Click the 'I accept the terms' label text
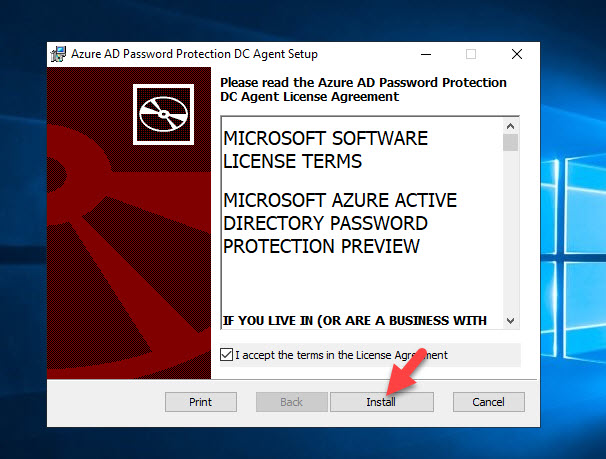 tap(341, 355)
